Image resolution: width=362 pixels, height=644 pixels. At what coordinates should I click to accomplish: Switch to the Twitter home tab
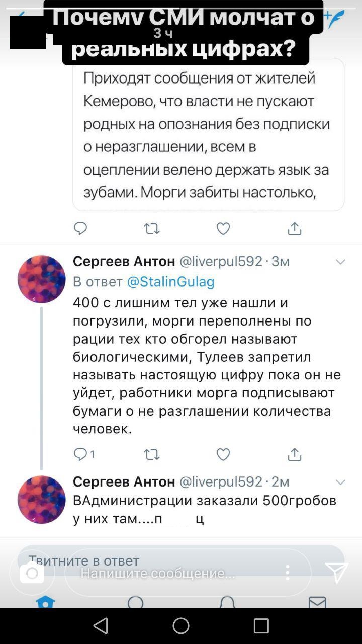click(x=45, y=602)
